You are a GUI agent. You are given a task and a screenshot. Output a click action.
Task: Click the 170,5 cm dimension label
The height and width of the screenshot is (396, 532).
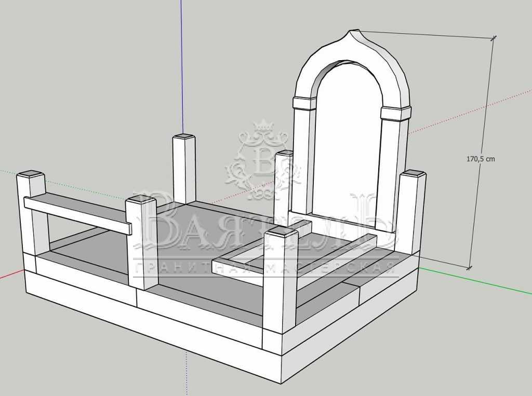[x=480, y=159]
